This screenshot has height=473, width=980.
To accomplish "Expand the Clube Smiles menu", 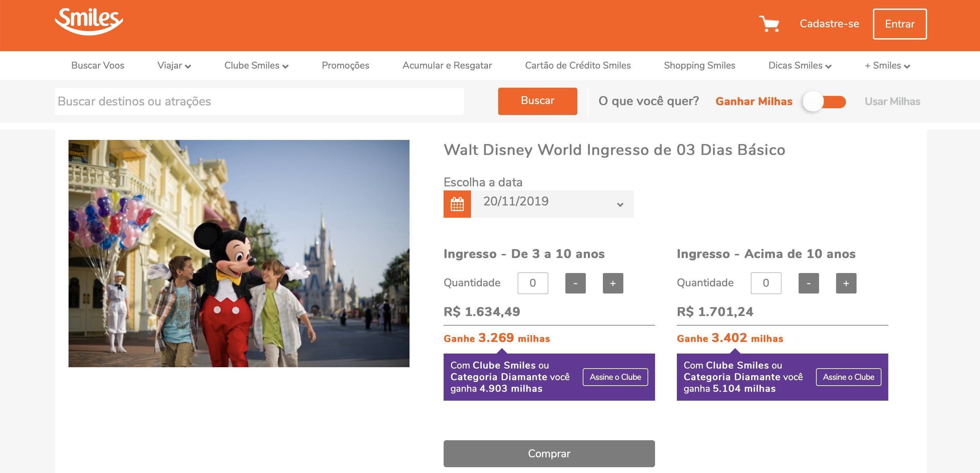I will point(256,66).
